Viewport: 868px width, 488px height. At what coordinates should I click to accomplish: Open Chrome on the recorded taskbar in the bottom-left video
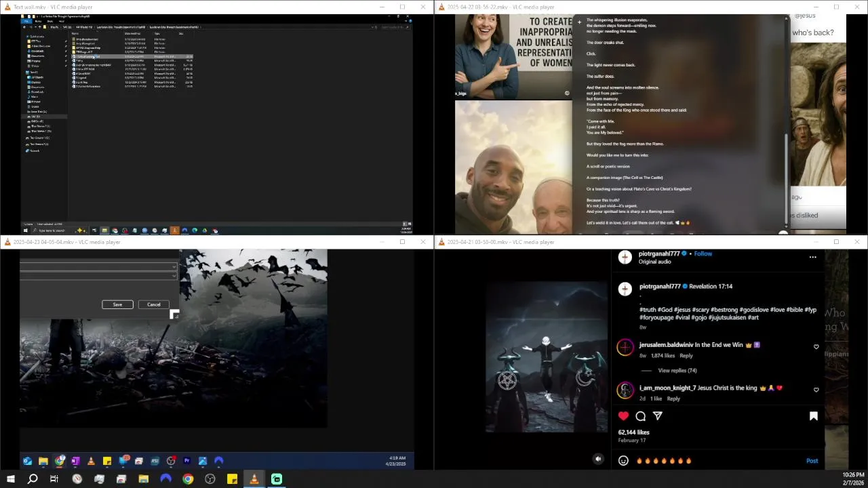[x=60, y=461]
